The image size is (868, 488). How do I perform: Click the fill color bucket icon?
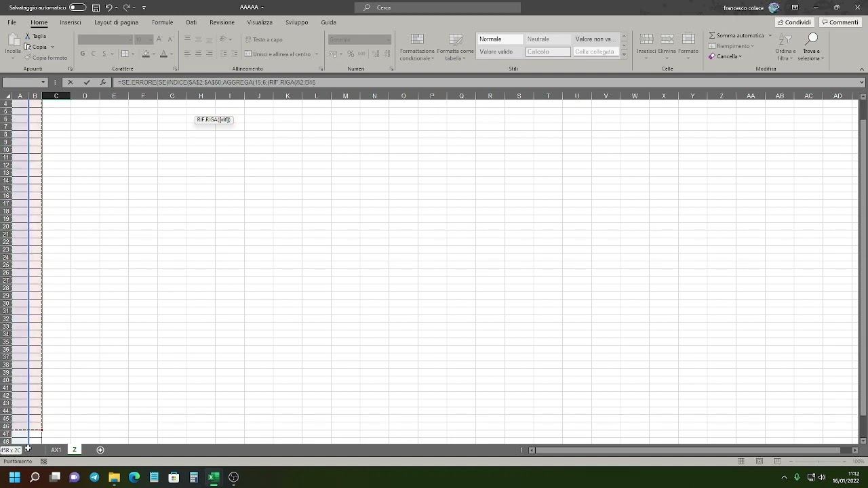[146, 54]
